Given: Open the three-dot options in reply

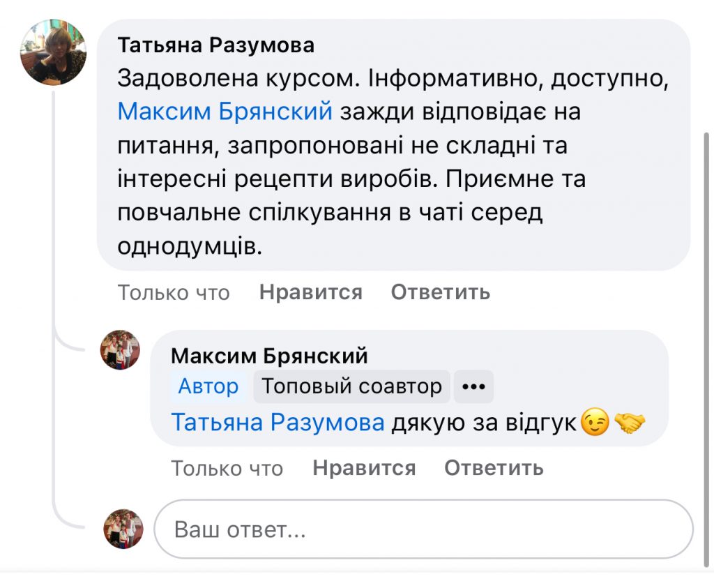Looking at the screenshot, I should point(473,386).
